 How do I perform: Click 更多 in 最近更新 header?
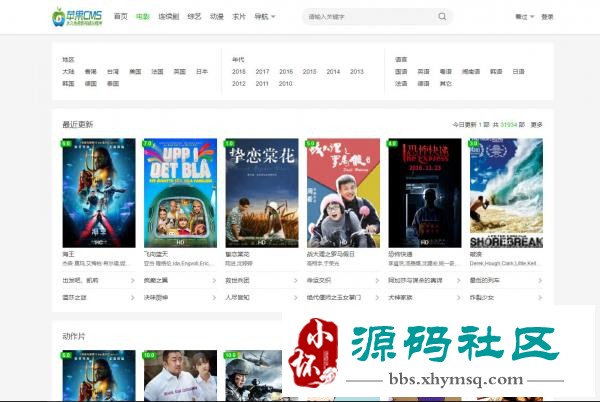coord(536,125)
